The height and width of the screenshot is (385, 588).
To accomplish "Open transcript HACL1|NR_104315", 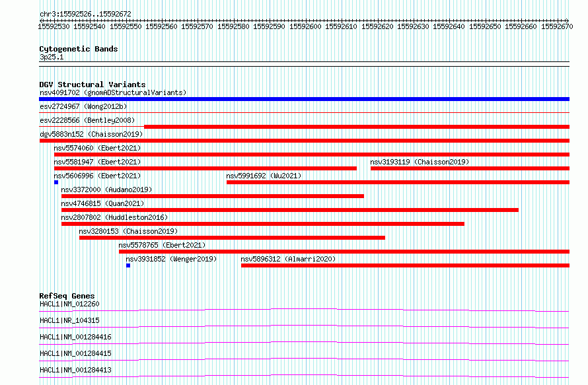I will pyautogui.click(x=69, y=320).
